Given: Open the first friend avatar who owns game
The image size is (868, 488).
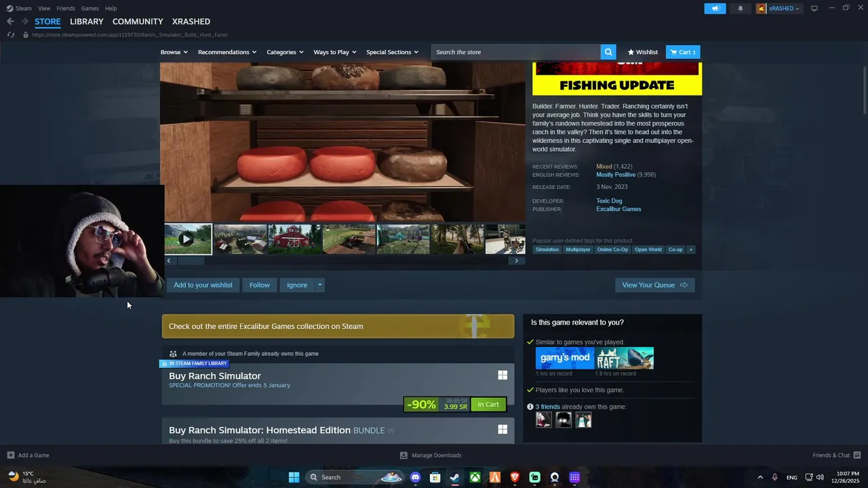Looking at the screenshot, I should (543, 420).
